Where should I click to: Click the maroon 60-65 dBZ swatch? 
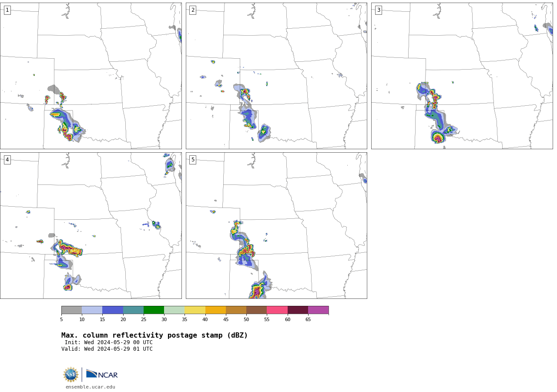click(x=298, y=310)
